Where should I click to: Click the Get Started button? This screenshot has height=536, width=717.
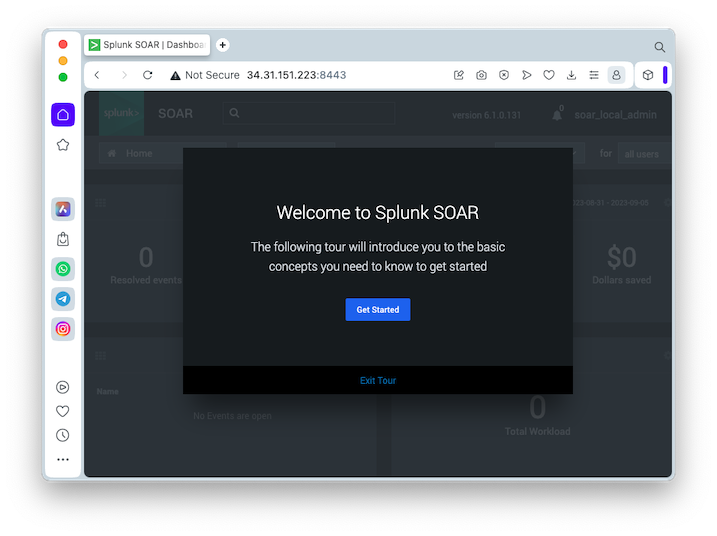click(x=378, y=310)
